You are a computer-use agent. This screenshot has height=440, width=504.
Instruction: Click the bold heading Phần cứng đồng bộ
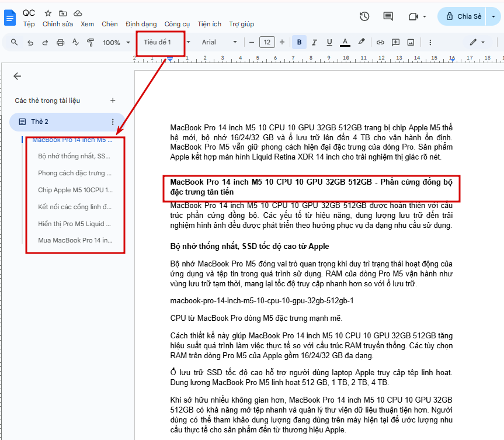(x=311, y=187)
